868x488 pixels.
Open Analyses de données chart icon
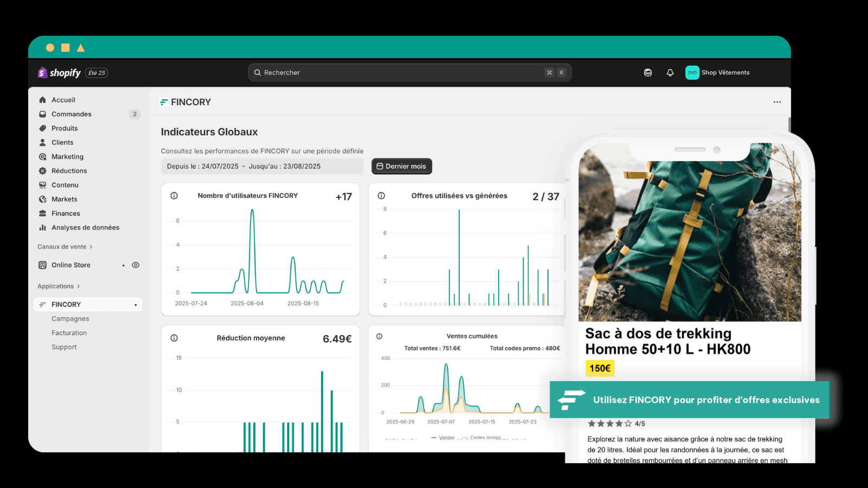click(x=42, y=227)
